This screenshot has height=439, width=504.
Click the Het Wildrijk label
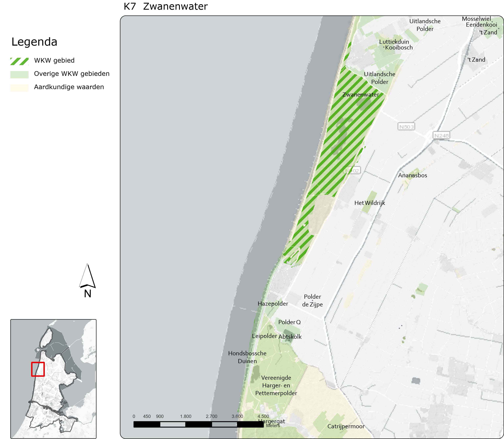coord(370,203)
